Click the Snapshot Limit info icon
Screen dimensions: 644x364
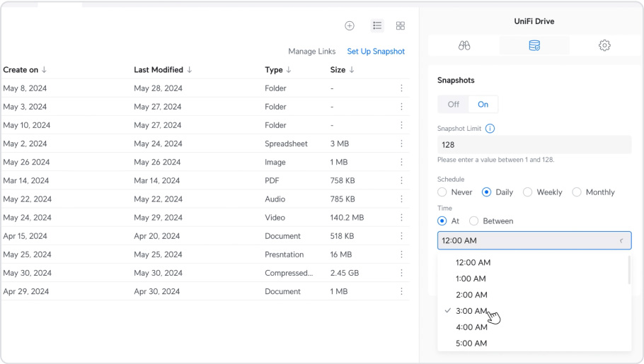(x=490, y=129)
